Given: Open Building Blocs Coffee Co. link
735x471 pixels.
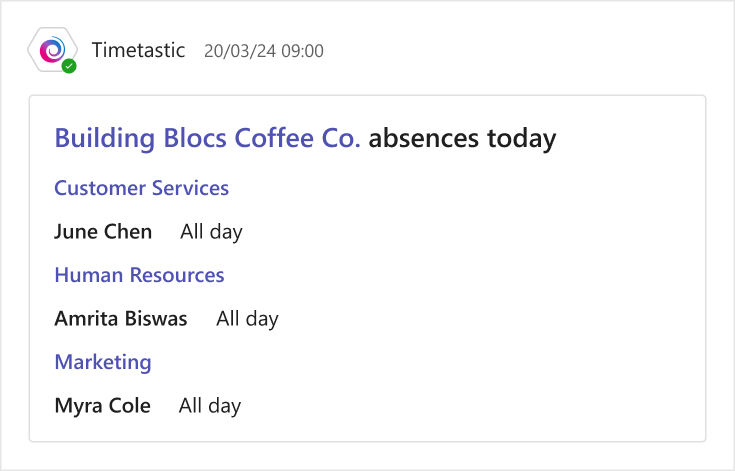Looking at the screenshot, I should (x=207, y=138).
